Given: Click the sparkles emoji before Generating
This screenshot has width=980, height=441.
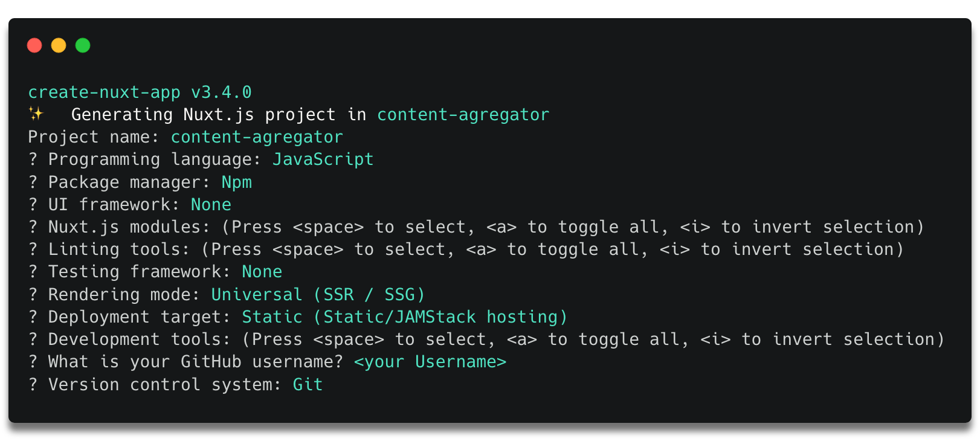Looking at the screenshot, I should (36, 114).
